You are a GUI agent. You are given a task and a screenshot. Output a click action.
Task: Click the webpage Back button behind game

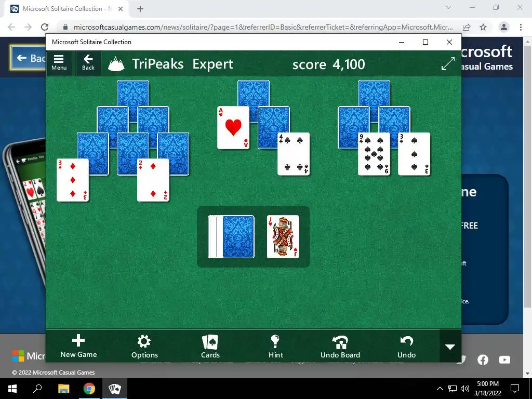[x=28, y=58]
